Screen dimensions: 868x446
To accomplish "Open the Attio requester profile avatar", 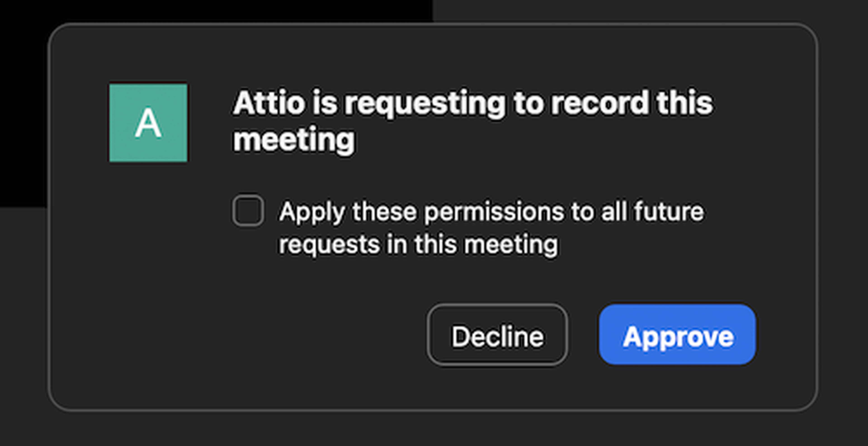I will (x=148, y=123).
